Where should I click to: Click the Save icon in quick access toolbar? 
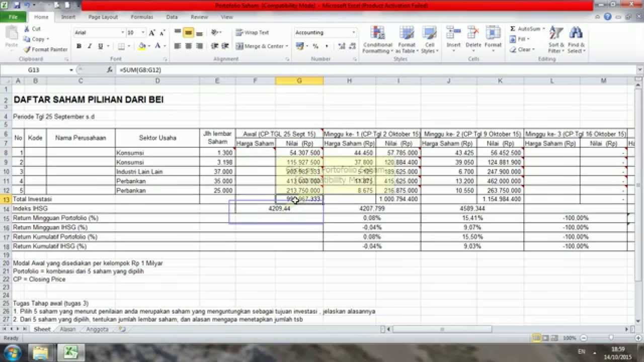pyautogui.click(x=18, y=6)
